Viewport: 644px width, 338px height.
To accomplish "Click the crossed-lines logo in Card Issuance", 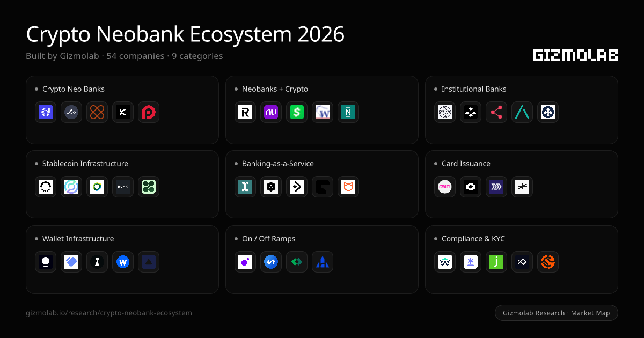I will (x=522, y=187).
